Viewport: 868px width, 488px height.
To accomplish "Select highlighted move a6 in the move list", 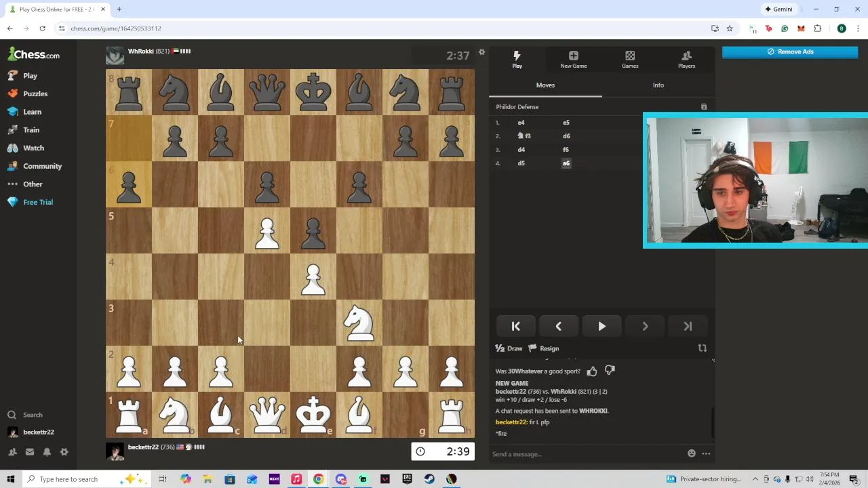I will (x=566, y=163).
